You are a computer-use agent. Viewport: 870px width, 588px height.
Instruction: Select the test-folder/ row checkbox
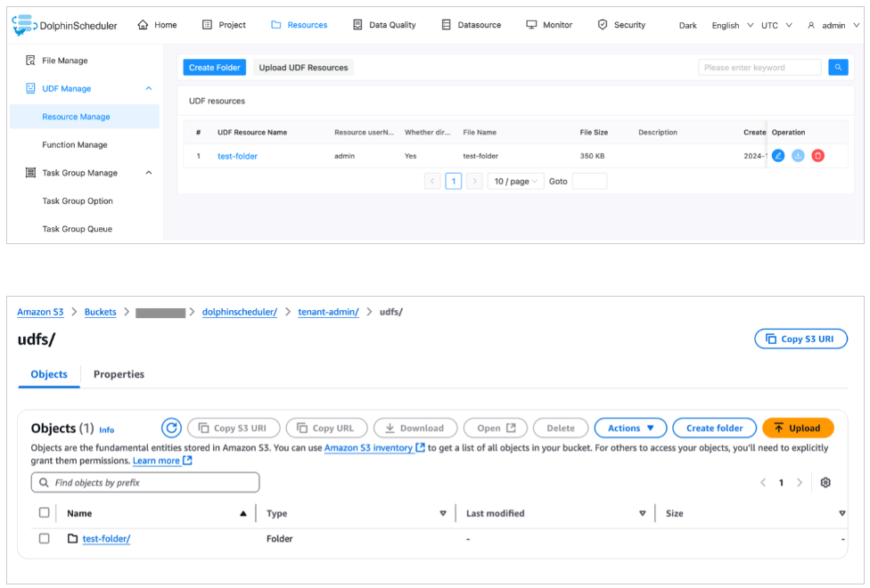pyautogui.click(x=45, y=539)
